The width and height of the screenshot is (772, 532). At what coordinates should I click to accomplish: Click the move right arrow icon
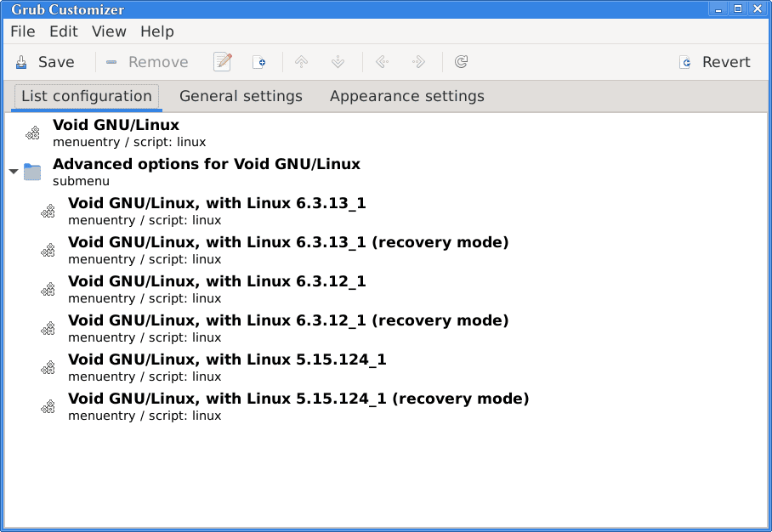click(418, 62)
